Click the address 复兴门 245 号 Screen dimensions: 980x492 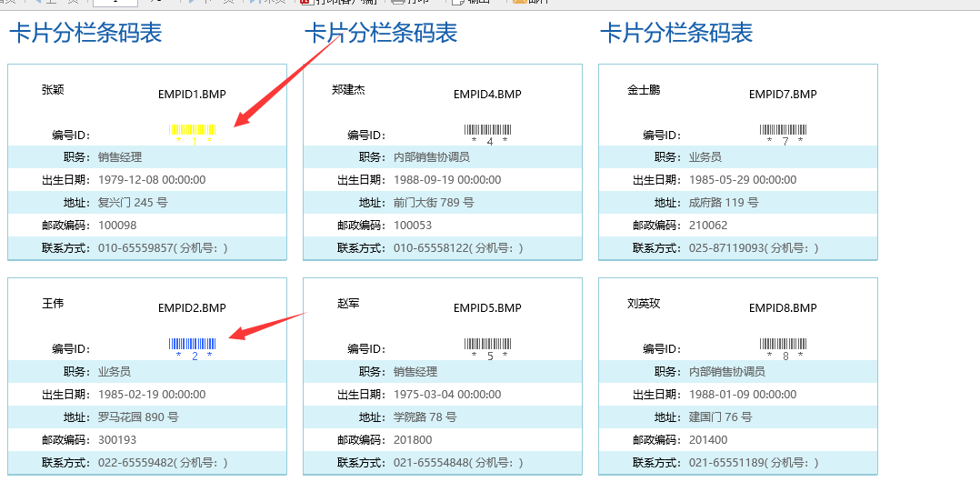(x=133, y=203)
